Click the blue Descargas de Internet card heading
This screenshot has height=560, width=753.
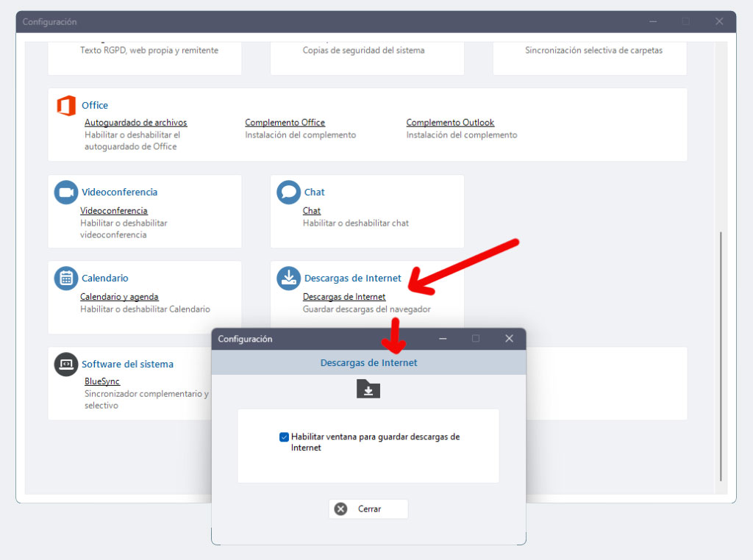click(x=352, y=279)
